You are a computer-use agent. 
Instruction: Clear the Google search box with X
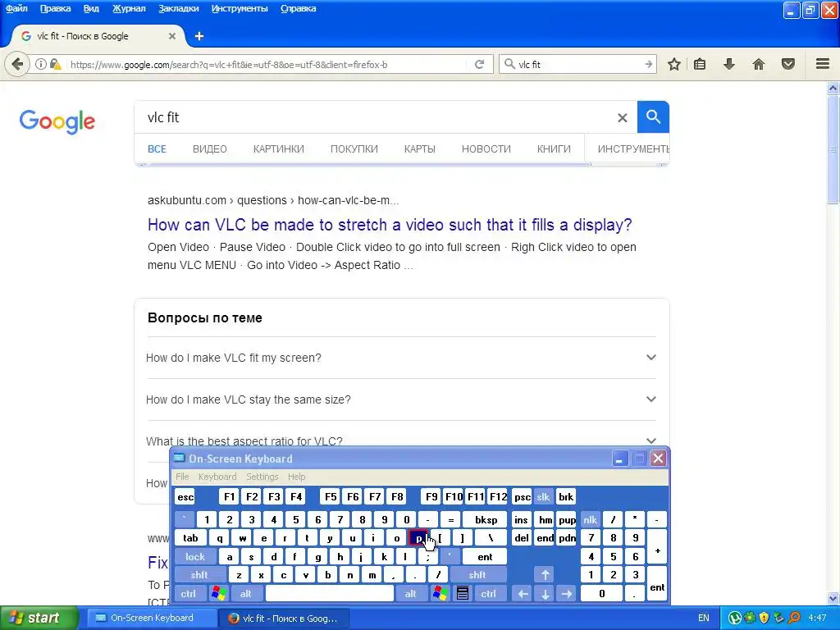622,117
